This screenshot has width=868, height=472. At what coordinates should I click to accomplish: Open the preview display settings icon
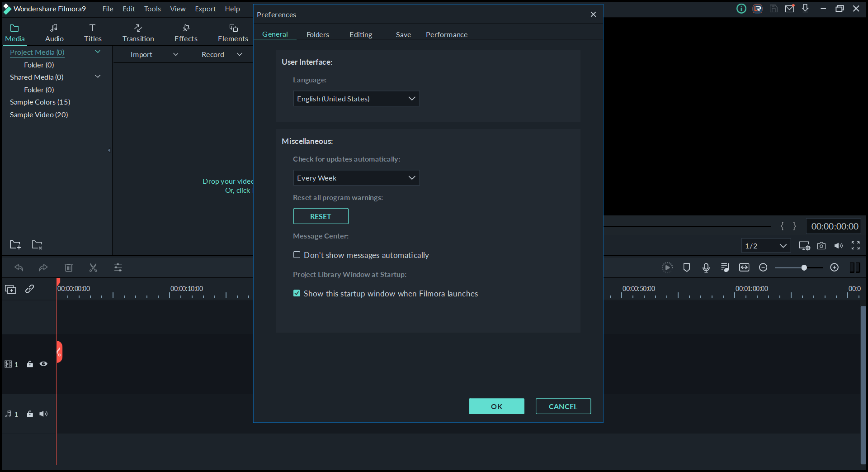tap(804, 246)
